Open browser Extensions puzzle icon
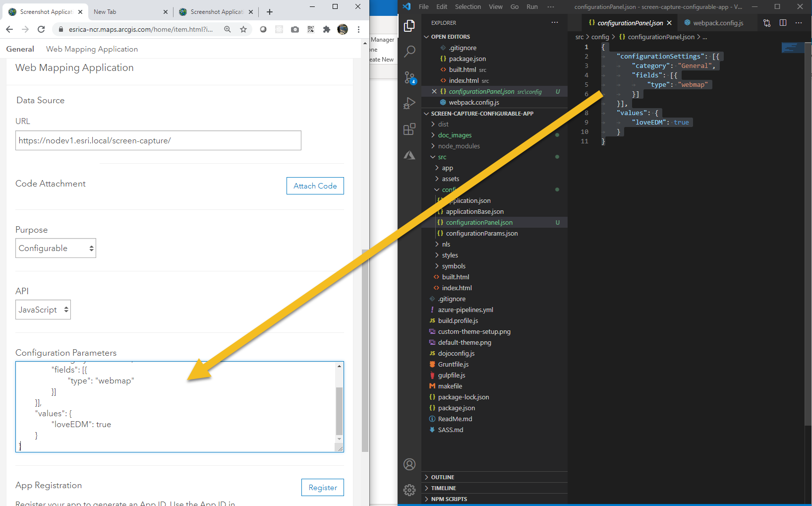The width and height of the screenshot is (812, 506). (x=327, y=29)
